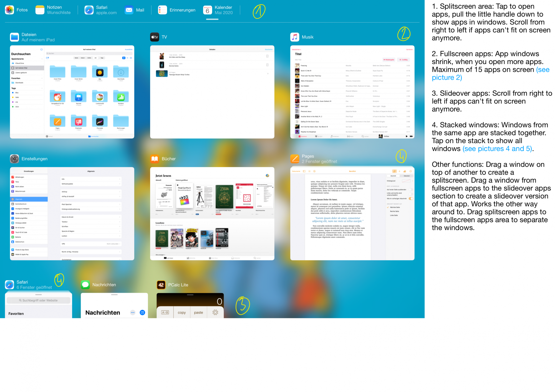Expand the Hintergrund chevron in Pages
The image size is (555, 392).
(x=413, y=181)
